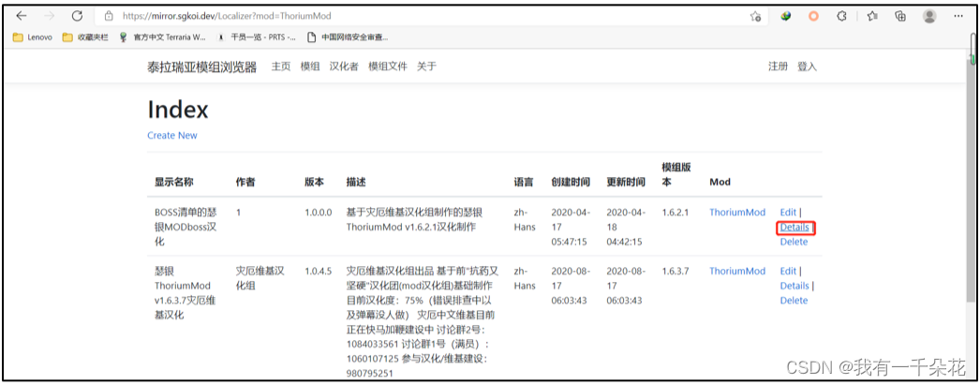Open the extensions puzzle icon
Image resolution: width=980 pixels, height=385 pixels.
[x=842, y=16]
